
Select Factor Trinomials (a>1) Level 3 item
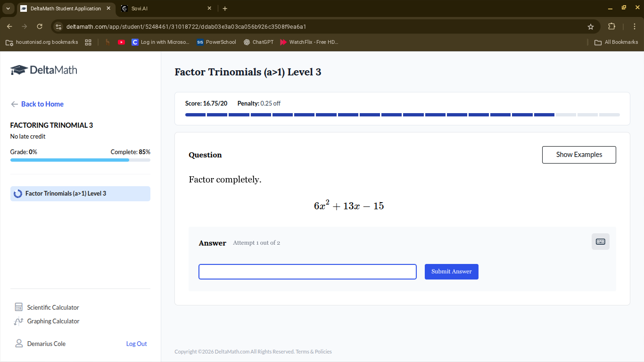click(80, 194)
